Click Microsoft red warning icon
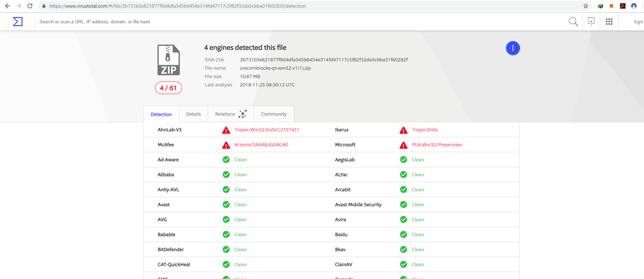This screenshot has height=279, width=644. pos(404,145)
